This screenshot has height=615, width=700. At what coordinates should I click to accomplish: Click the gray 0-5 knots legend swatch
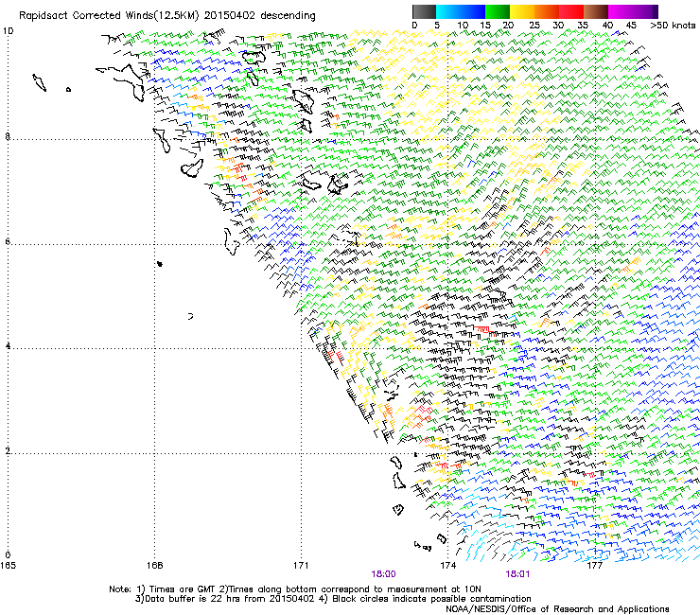click(424, 11)
